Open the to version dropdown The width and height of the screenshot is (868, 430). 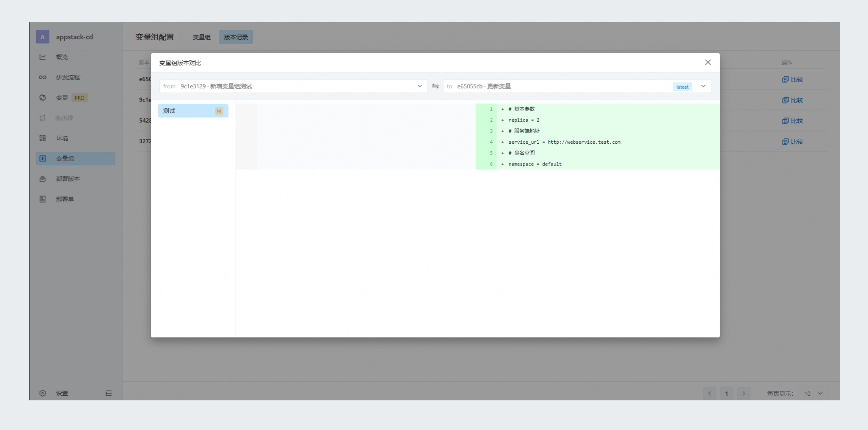577,86
